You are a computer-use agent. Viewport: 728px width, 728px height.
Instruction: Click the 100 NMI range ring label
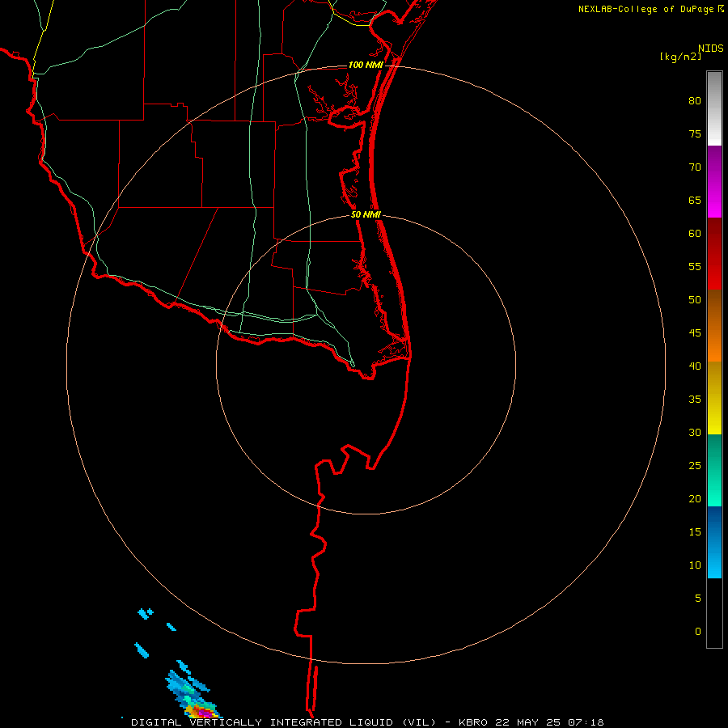tap(366, 65)
